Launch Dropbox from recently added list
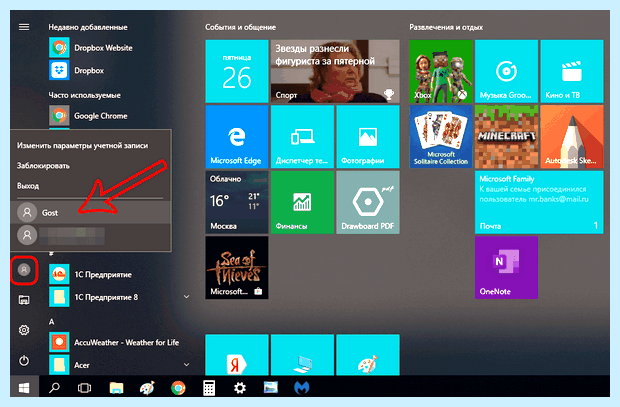The width and height of the screenshot is (620, 407). click(77, 70)
